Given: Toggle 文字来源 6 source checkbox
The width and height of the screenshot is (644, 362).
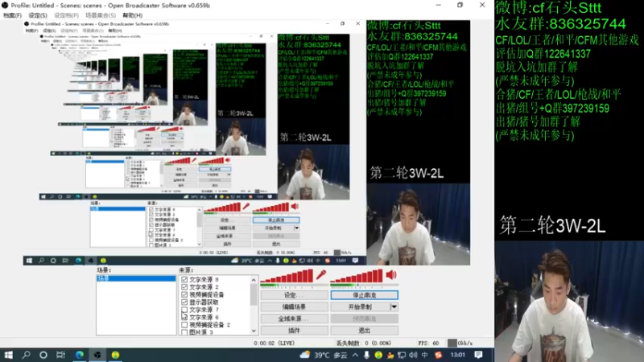Looking at the screenshot, I should 184,317.
